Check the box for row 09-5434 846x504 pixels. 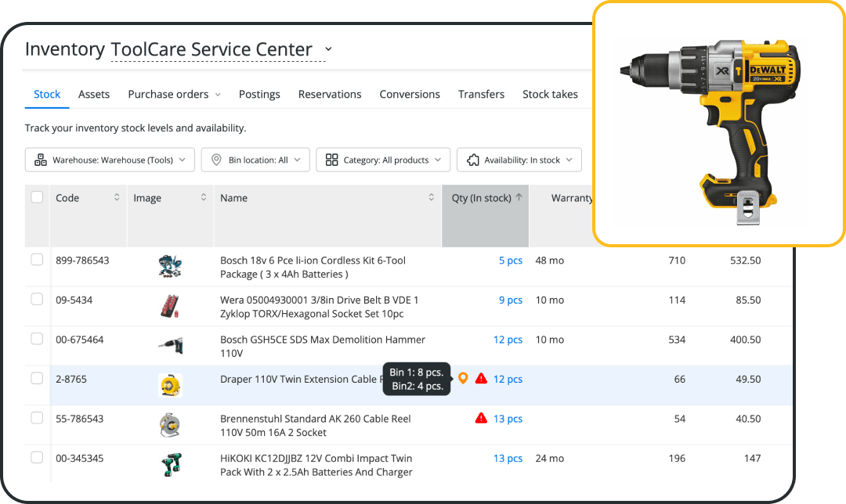pos(37,299)
